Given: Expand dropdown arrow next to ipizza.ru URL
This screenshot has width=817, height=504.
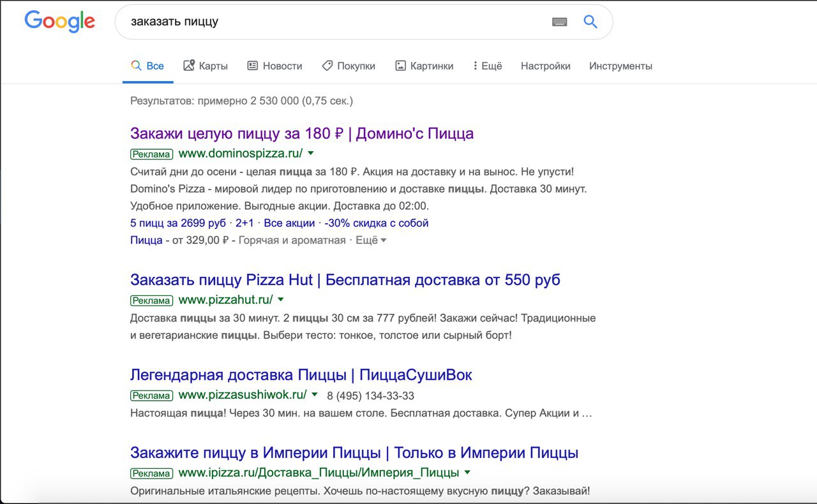Looking at the screenshot, I should (x=467, y=472).
